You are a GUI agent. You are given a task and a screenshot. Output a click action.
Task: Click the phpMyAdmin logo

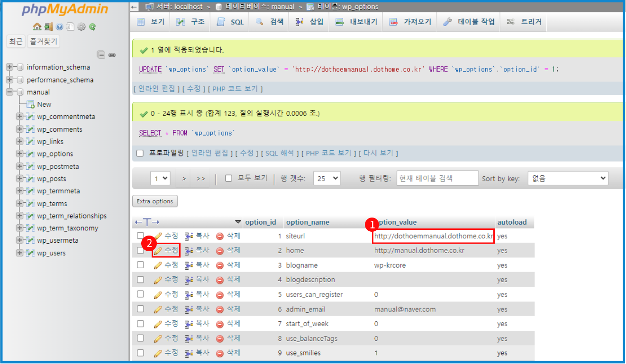(64, 9)
